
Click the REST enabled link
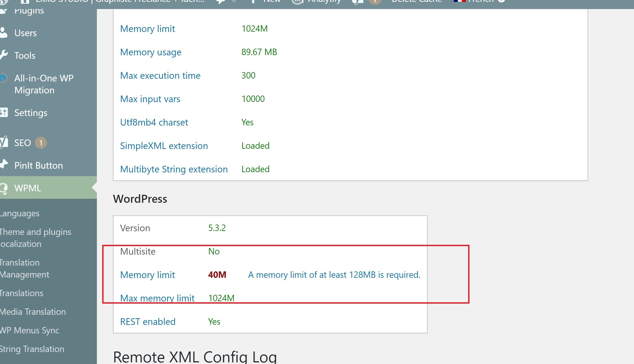coord(148,322)
